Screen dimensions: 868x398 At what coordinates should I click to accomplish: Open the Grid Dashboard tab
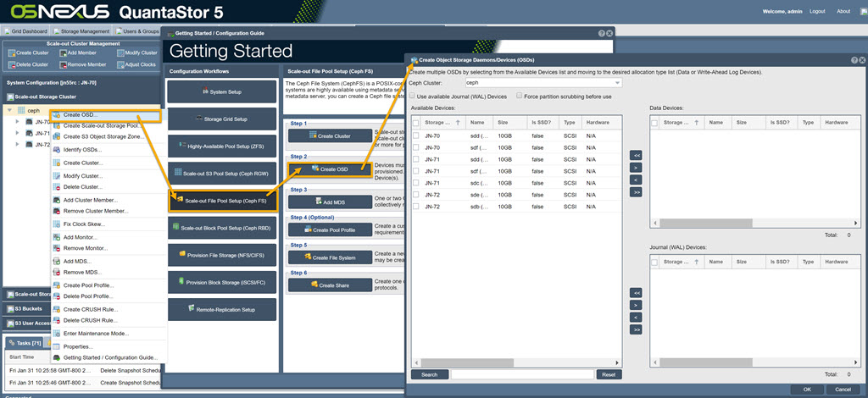26,31
